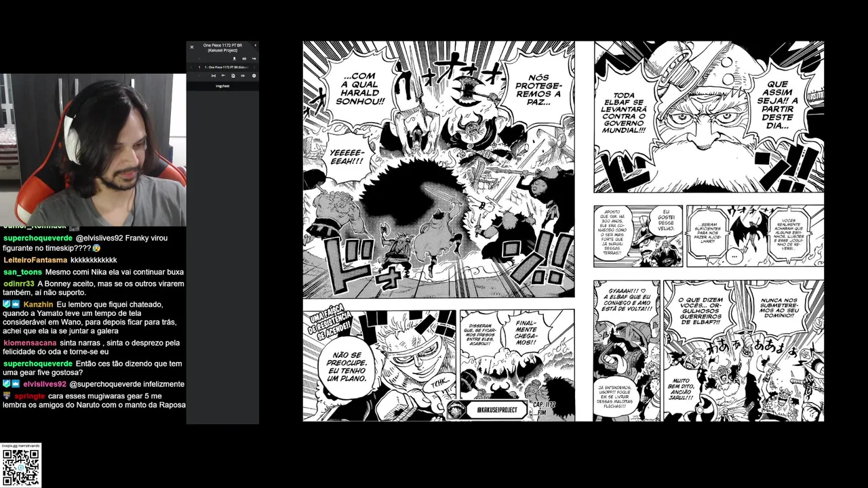The image size is (868, 488).
Task: Click the download chapter icon
Action: [235, 59]
